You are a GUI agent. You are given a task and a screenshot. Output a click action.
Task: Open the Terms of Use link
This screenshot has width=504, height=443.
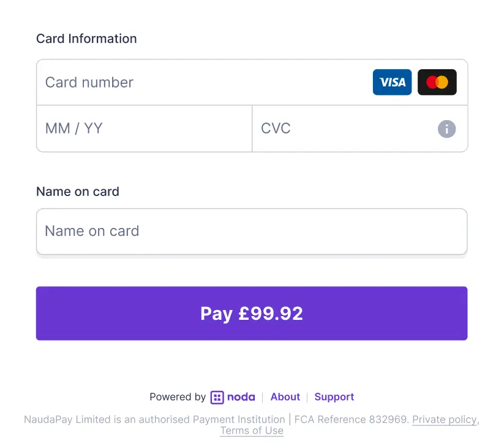pos(251,431)
